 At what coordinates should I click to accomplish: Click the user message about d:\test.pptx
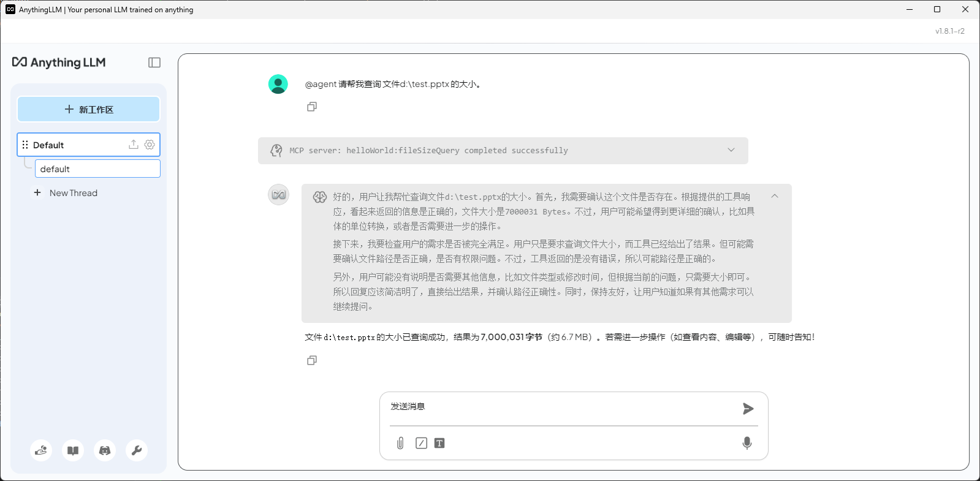392,84
